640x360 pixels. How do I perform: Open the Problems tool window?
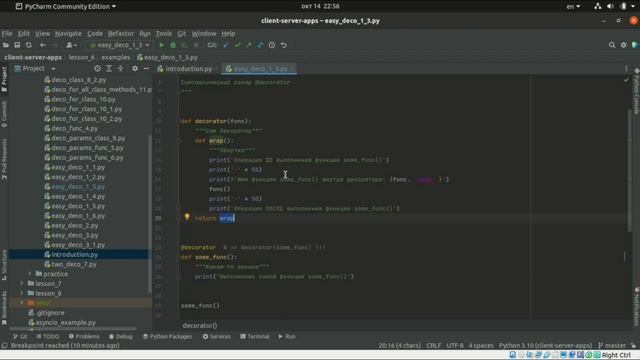tap(84, 336)
